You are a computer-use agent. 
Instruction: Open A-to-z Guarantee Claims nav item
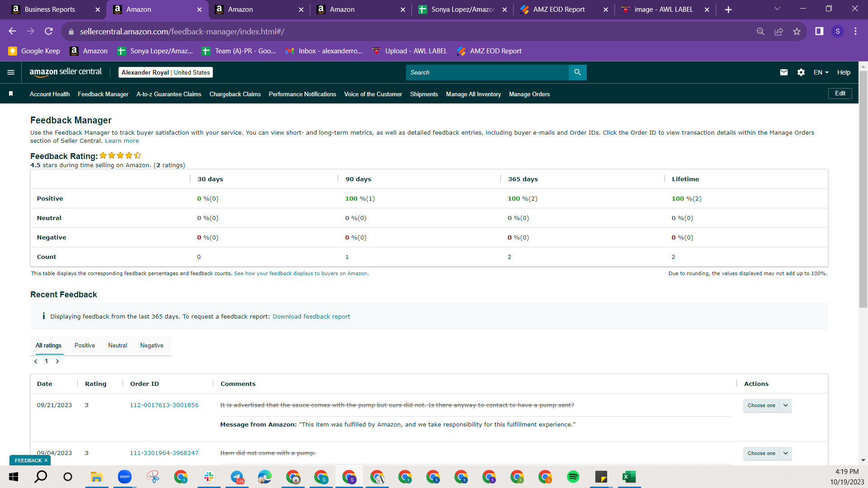[x=169, y=94]
